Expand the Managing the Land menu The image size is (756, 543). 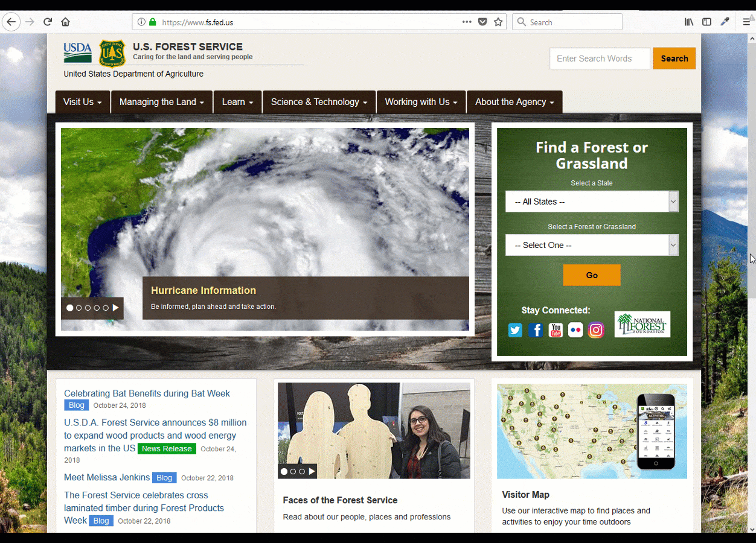pyautogui.click(x=162, y=102)
